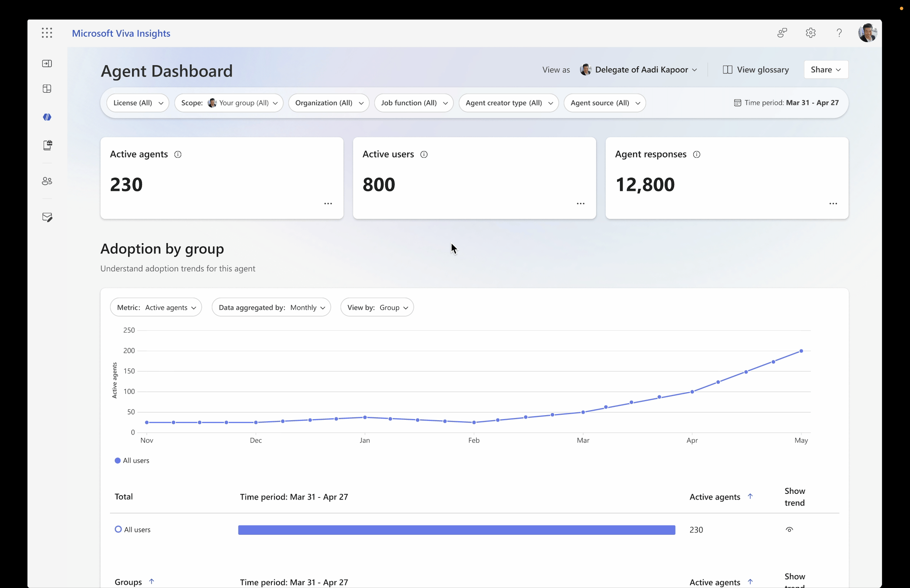Open the people icon in the sidebar
Image resolution: width=910 pixels, height=588 pixels.
pos(47,181)
